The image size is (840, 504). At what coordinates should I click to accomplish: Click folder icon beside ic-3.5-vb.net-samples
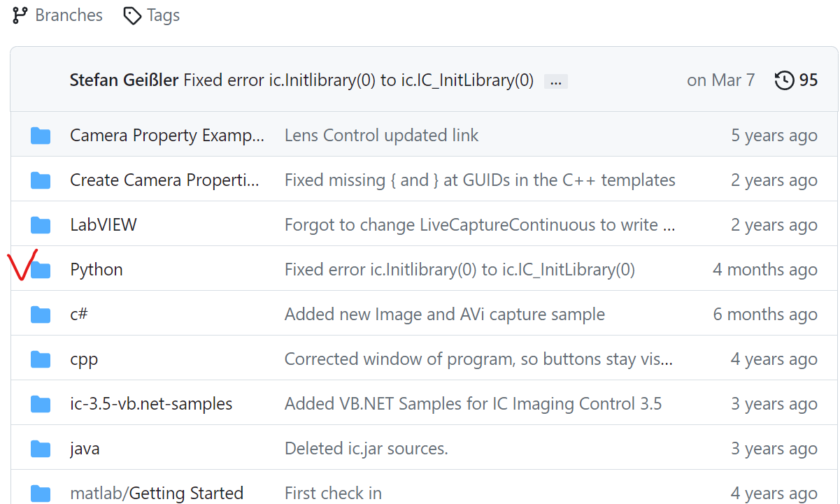pyautogui.click(x=41, y=404)
